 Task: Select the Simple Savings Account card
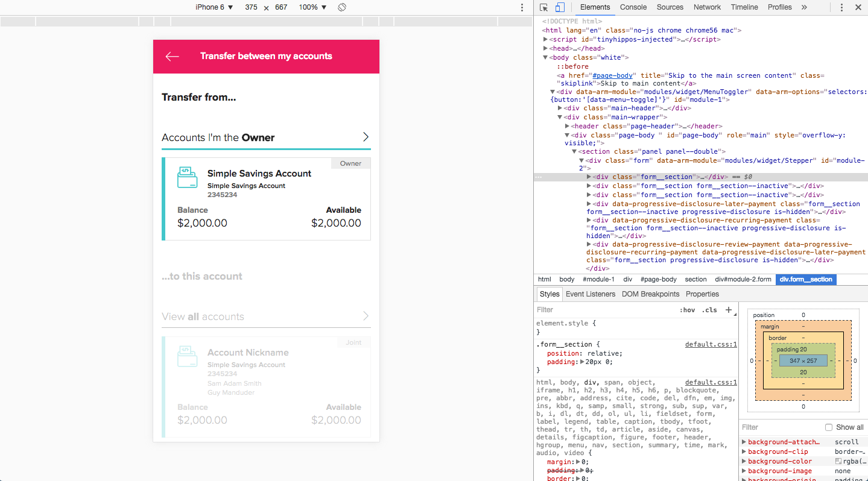[266, 199]
